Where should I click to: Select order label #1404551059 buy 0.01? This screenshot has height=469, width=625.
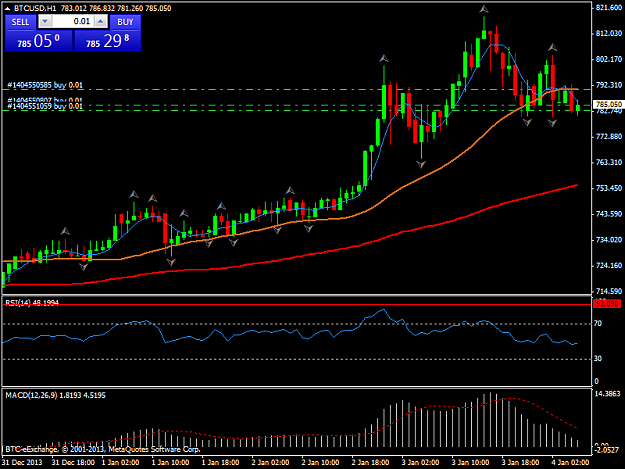[x=45, y=106]
